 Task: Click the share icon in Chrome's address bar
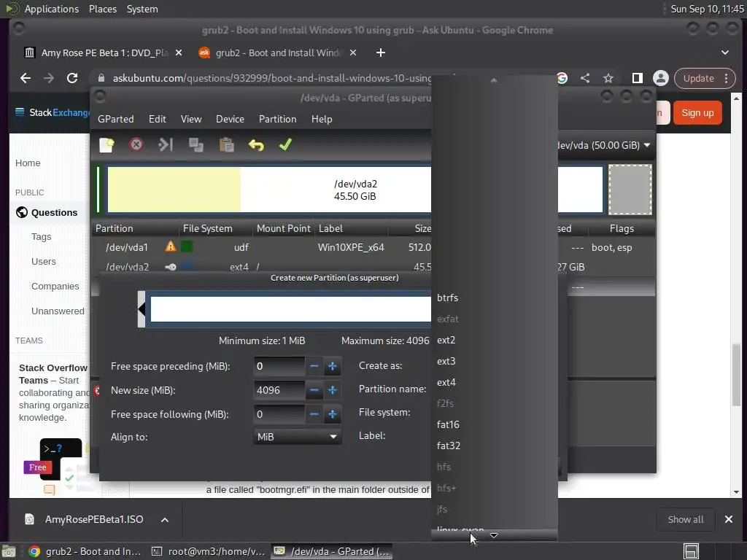coord(585,78)
